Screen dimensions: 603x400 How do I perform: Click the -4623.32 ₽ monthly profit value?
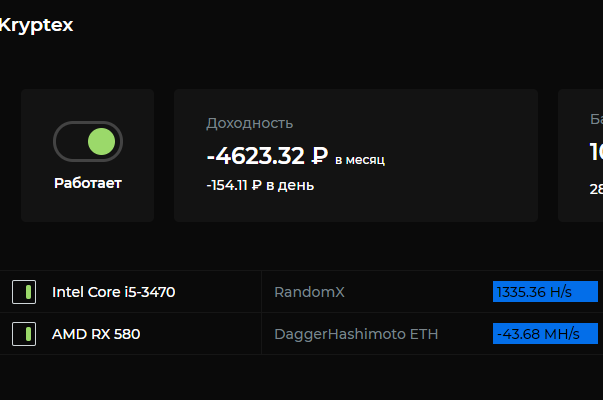pos(267,156)
